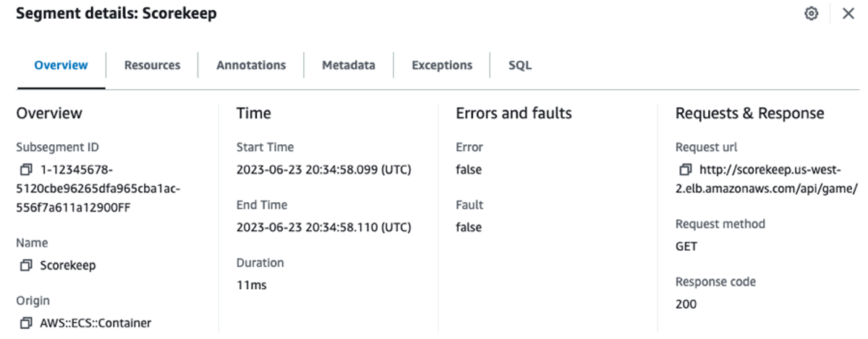Copy the Scorekeep name value
This screenshot has height=339, width=868.
(x=26, y=266)
